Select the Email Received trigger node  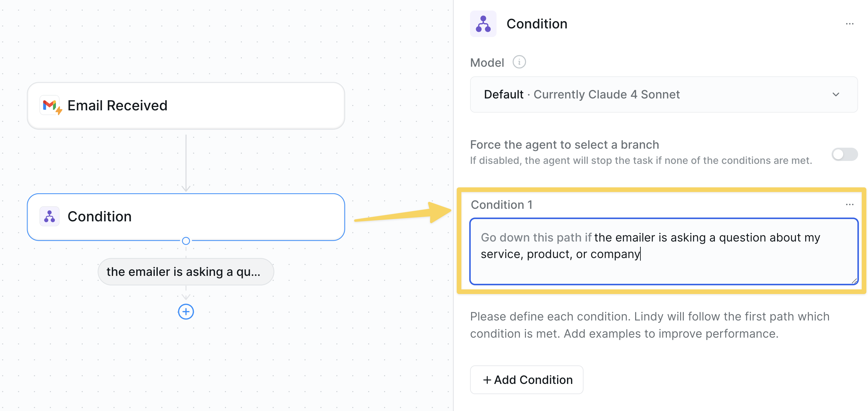point(185,105)
